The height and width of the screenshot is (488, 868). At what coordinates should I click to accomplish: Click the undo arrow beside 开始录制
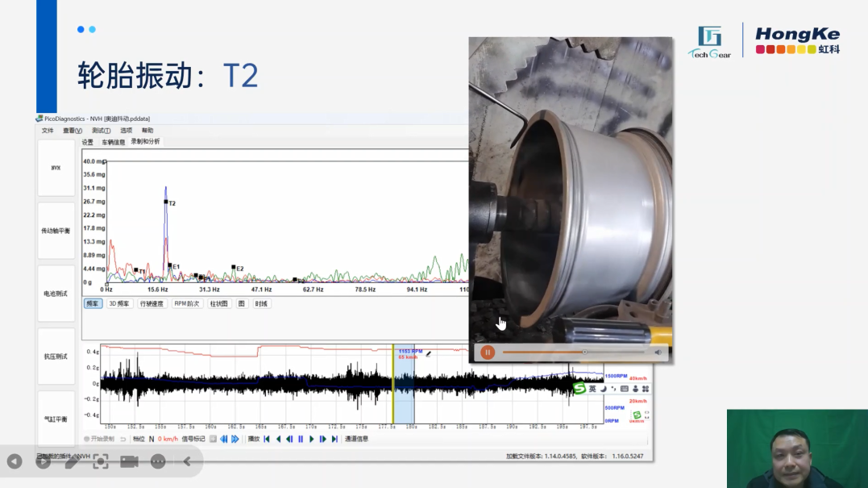coord(123,439)
